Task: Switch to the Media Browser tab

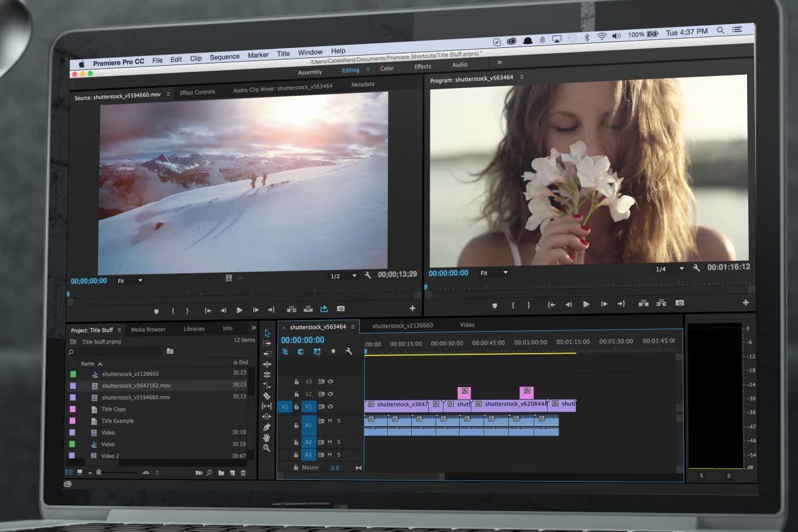Action: click(x=148, y=330)
